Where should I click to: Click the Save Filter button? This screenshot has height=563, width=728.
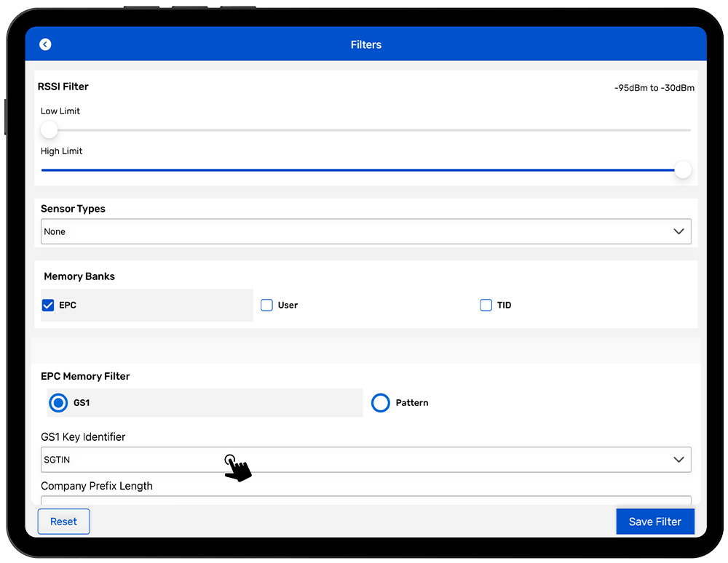654,522
